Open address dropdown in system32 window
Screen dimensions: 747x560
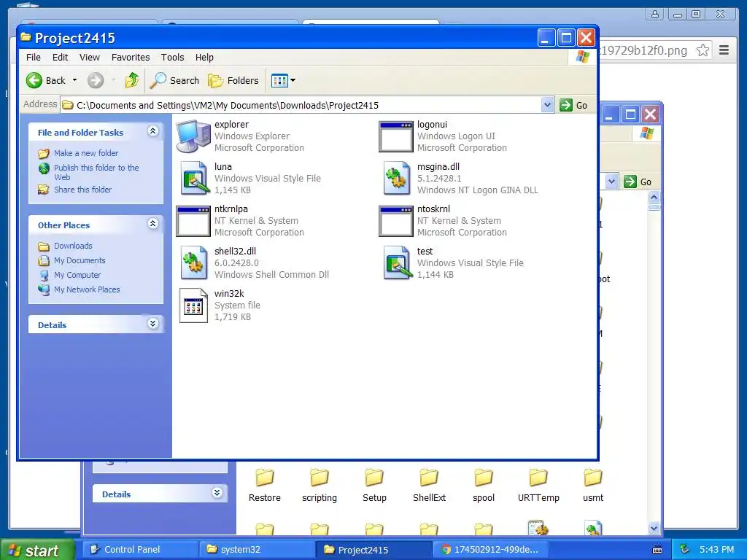[x=612, y=182]
